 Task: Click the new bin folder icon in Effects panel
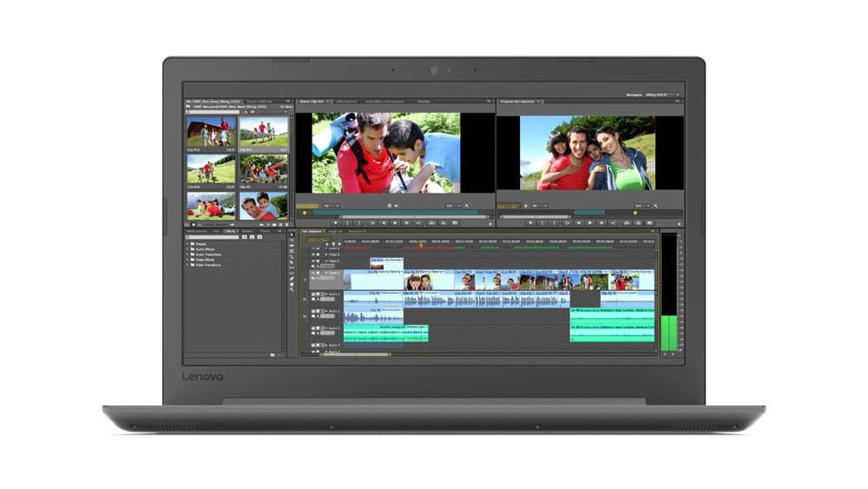tap(273, 354)
